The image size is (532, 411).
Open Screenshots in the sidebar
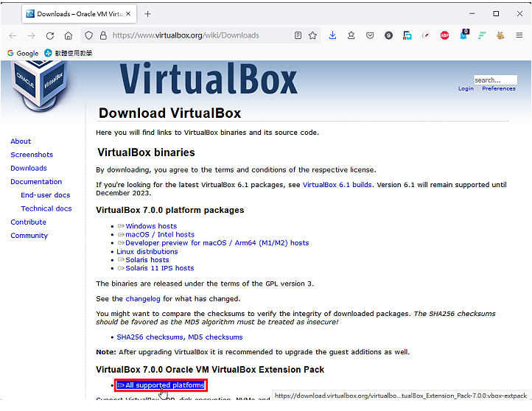pos(32,155)
